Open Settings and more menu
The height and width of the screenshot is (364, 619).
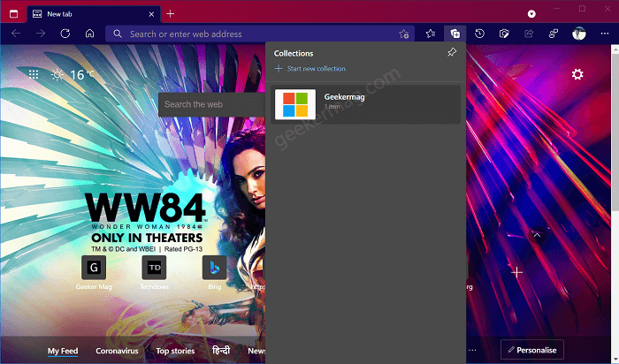(x=604, y=34)
